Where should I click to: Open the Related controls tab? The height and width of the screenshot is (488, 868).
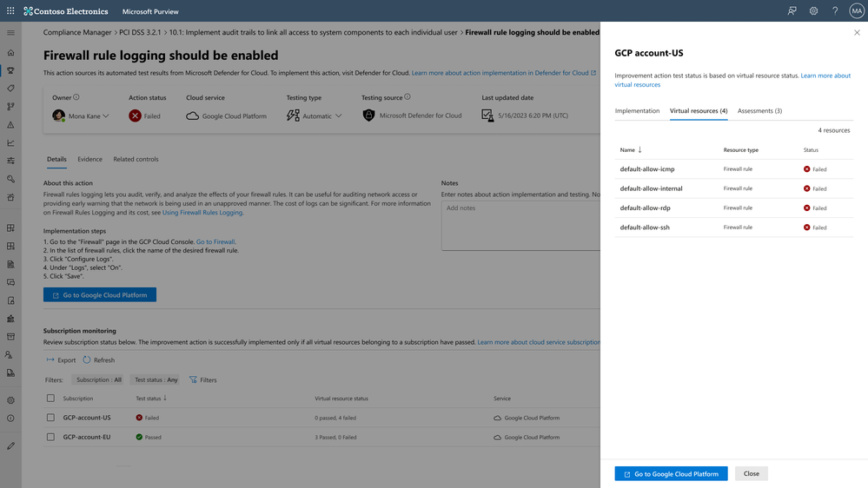pyautogui.click(x=136, y=160)
